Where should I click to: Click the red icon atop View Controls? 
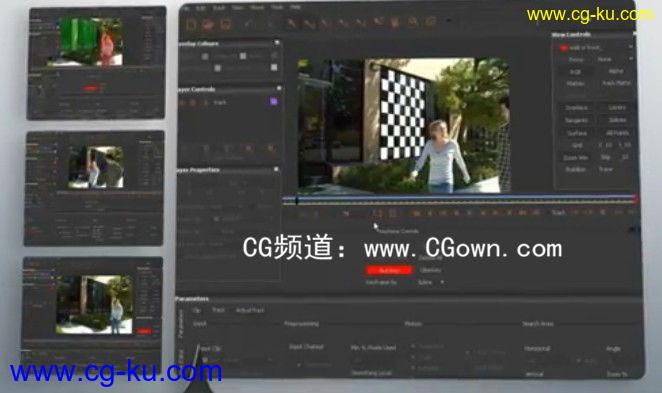pyautogui.click(x=563, y=48)
